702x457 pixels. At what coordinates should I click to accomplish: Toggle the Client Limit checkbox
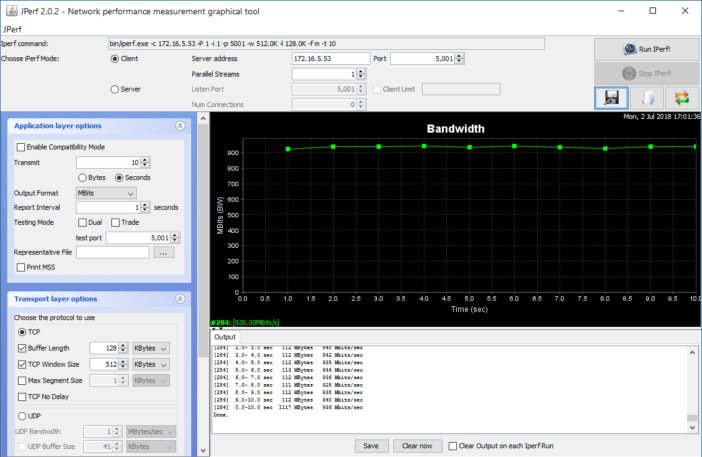point(377,90)
